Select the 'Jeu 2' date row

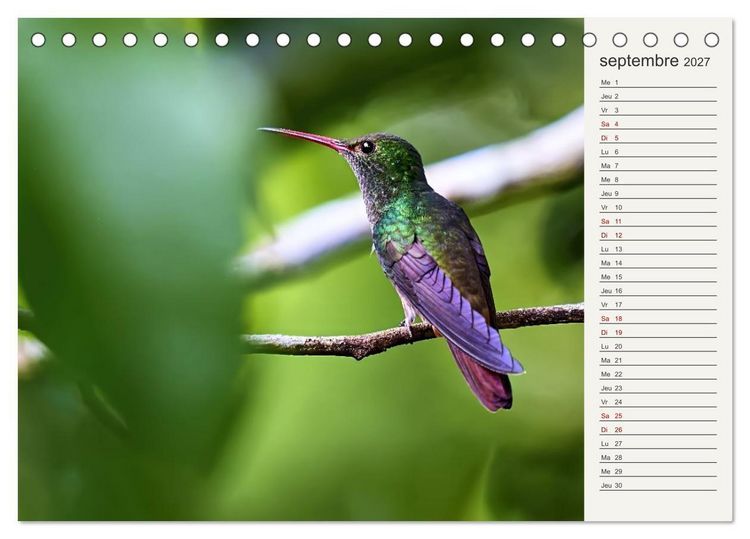tap(658, 97)
